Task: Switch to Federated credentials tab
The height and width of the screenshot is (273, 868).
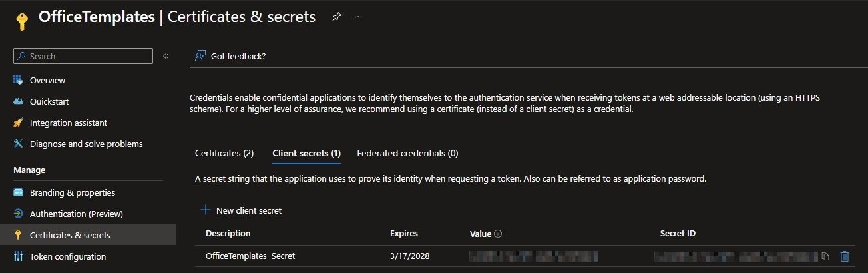Action: 407,153
